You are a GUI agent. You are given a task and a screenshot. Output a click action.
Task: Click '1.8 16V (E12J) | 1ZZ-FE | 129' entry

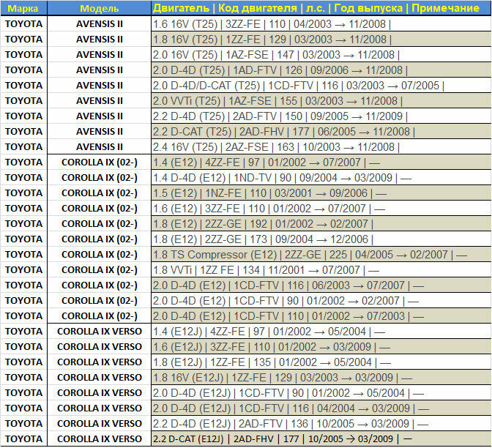pos(321,378)
